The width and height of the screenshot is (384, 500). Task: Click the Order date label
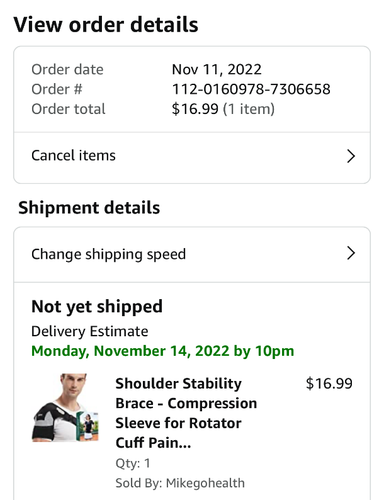pos(67,70)
